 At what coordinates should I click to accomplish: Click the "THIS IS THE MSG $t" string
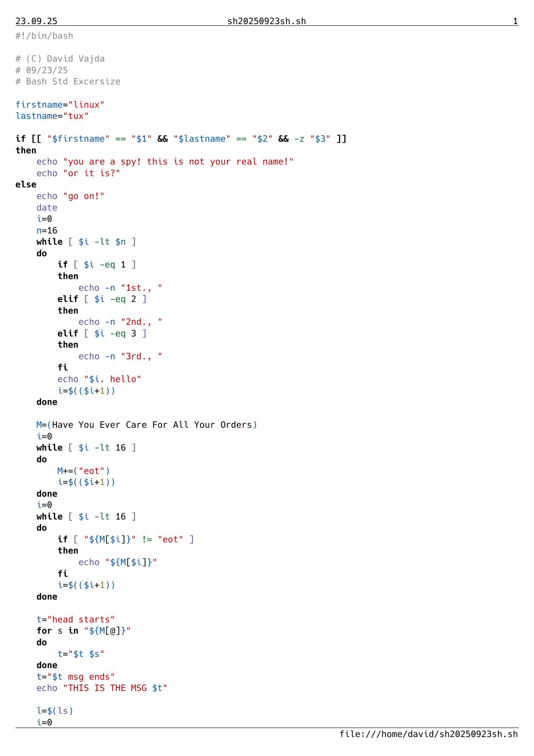click(x=115, y=688)
